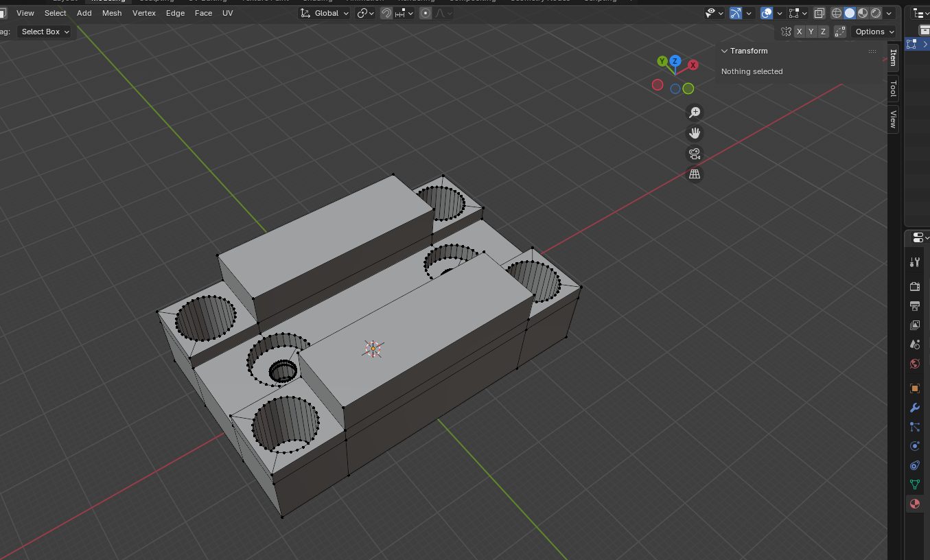Open the Select menu
This screenshot has height=560, width=930.
pyautogui.click(x=56, y=13)
